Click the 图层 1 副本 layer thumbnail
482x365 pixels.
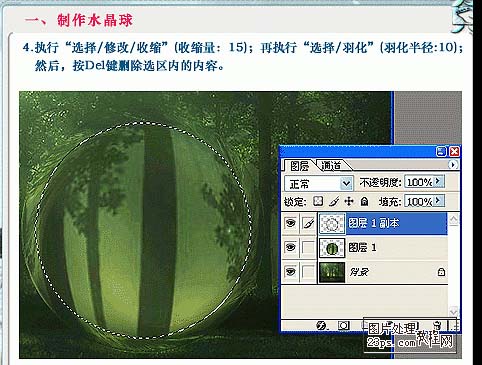(x=332, y=223)
